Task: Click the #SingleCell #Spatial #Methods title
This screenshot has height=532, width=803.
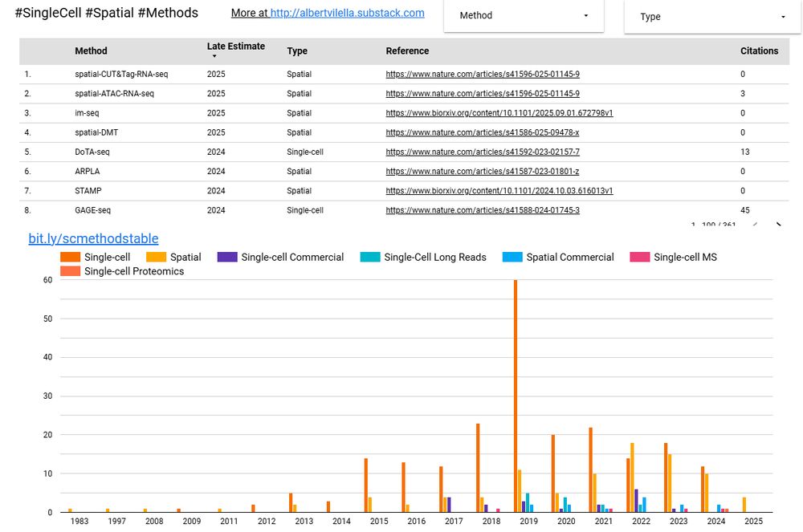Action: [107, 13]
